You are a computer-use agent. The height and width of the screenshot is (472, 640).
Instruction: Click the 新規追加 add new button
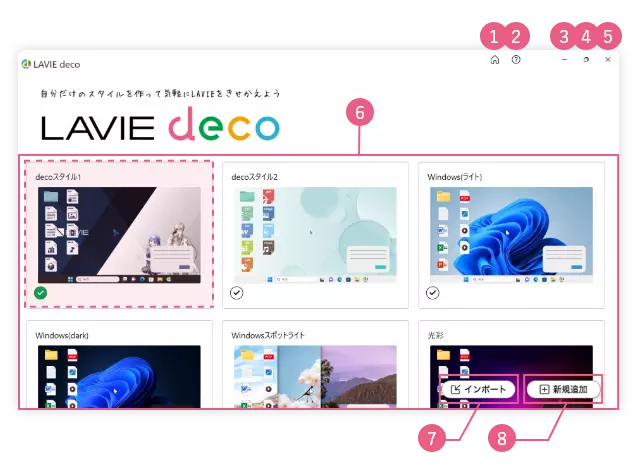(x=563, y=389)
